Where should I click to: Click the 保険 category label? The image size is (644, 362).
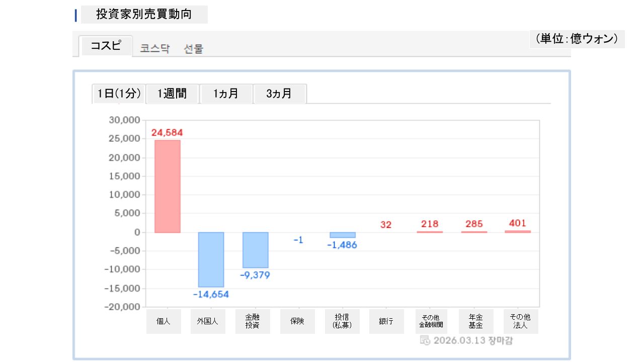click(x=297, y=321)
